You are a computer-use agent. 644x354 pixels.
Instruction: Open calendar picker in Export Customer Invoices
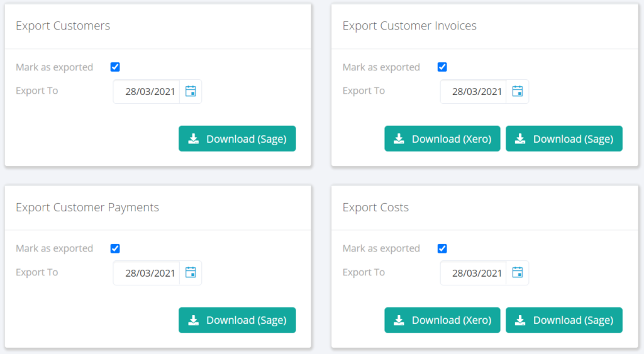click(518, 91)
